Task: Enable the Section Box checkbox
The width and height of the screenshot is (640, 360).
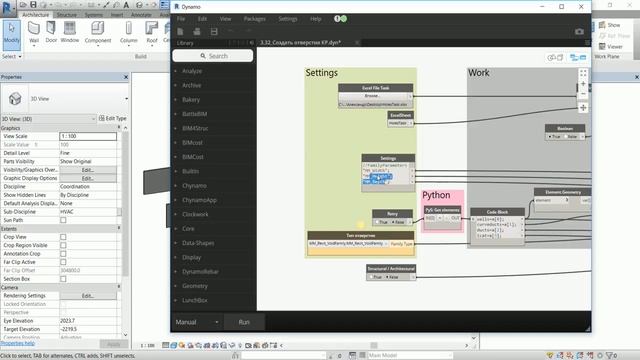Action: 63,279
